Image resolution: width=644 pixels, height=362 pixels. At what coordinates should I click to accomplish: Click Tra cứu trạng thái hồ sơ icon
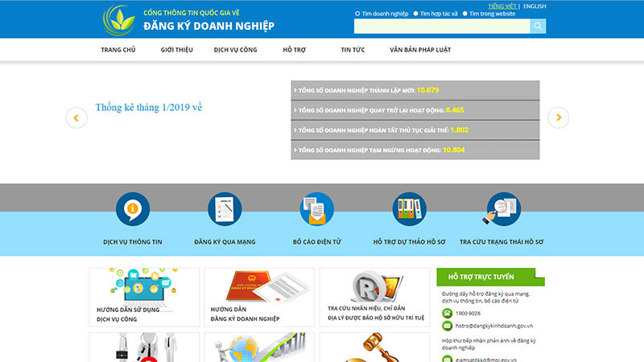click(502, 209)
